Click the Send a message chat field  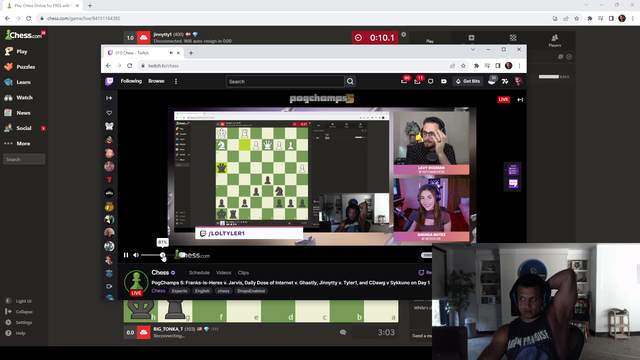(421, 336)
